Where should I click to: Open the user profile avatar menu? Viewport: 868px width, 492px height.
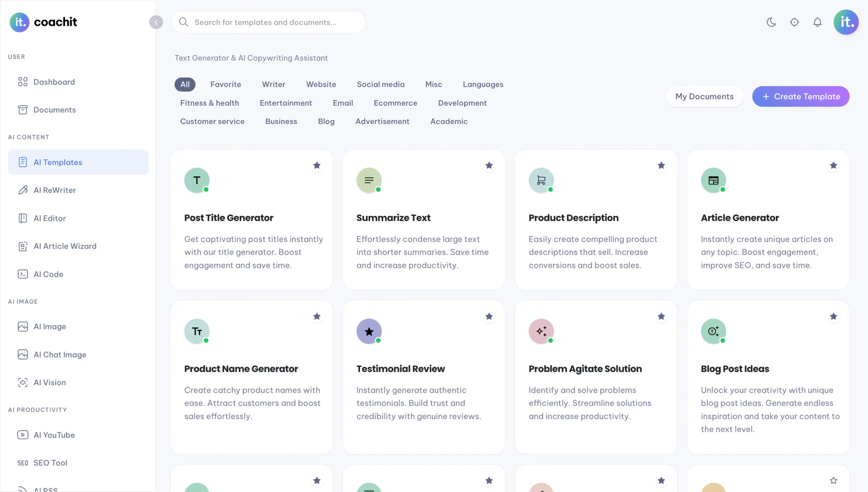(x=846, y=22)
